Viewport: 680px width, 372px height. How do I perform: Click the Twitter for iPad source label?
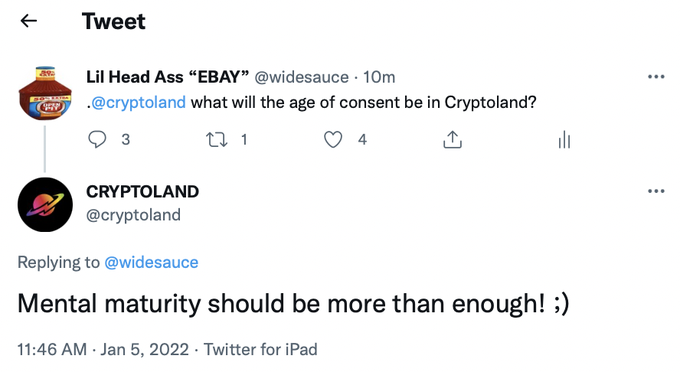[x=261, y=349]
